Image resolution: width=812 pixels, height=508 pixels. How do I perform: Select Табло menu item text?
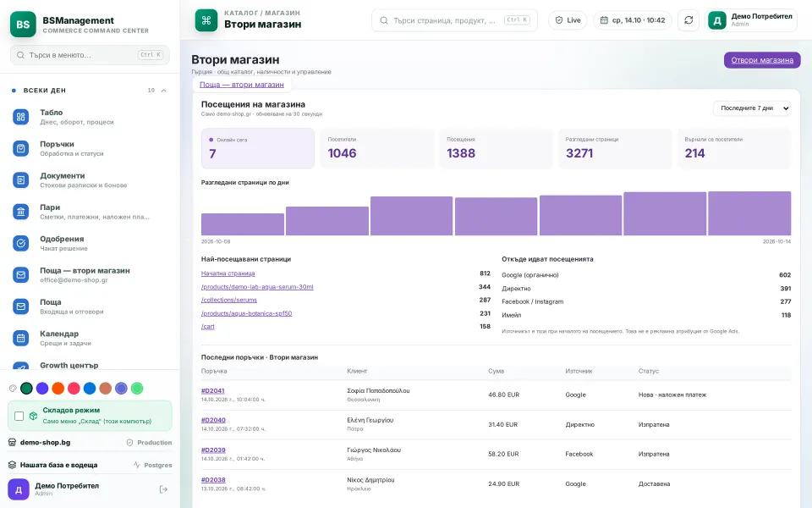[x=52, y=113]
